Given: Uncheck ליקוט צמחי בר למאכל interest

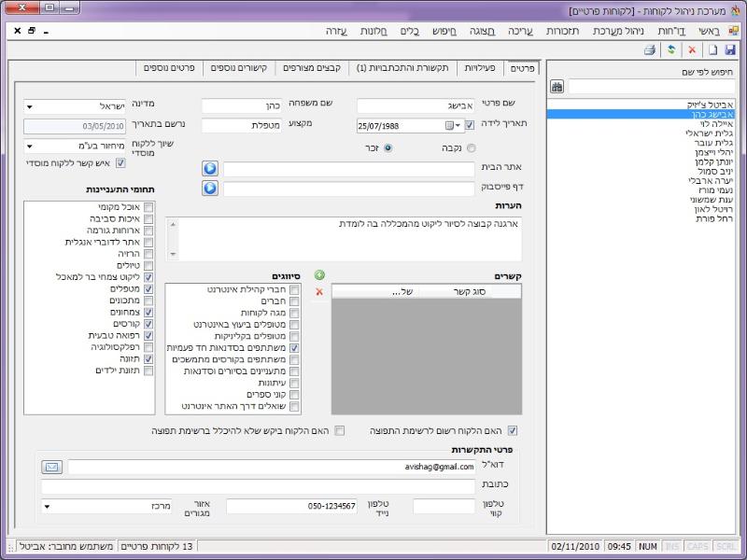Looking at the screenshot, I should pyautogui.click(x=148, y=277).
